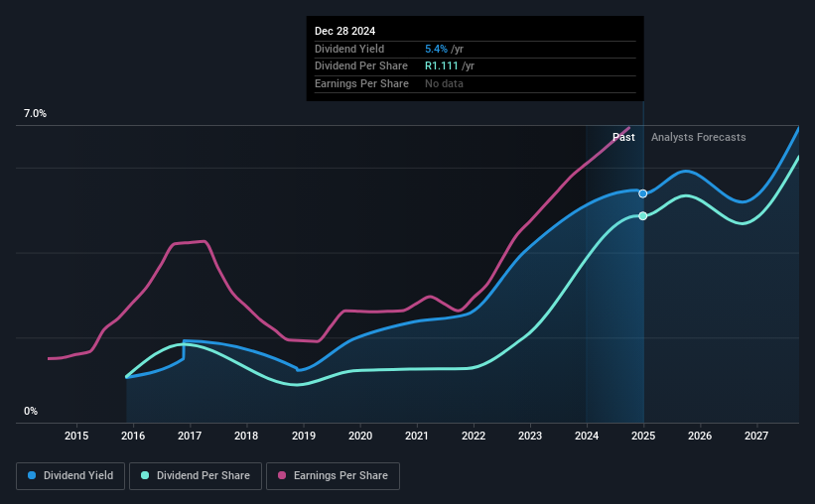Click the pink dot in Earnings Per Share legend

[282, 475]
